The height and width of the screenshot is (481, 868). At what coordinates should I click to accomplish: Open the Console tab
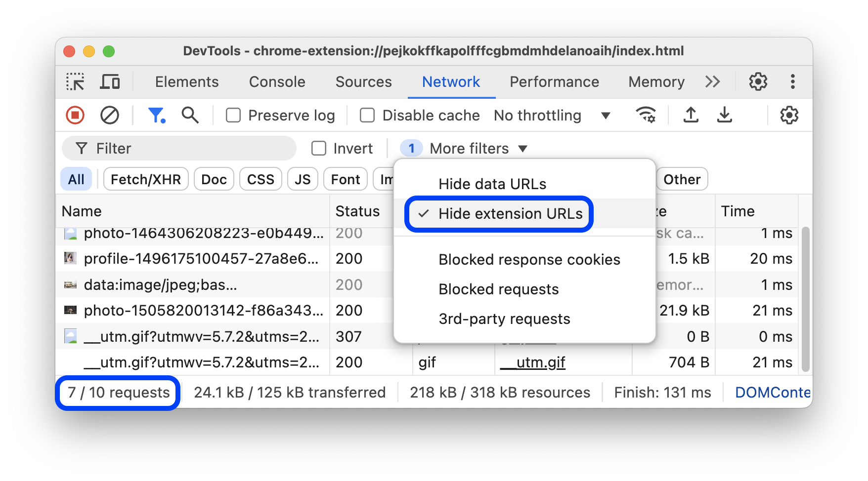click(277, 81)
